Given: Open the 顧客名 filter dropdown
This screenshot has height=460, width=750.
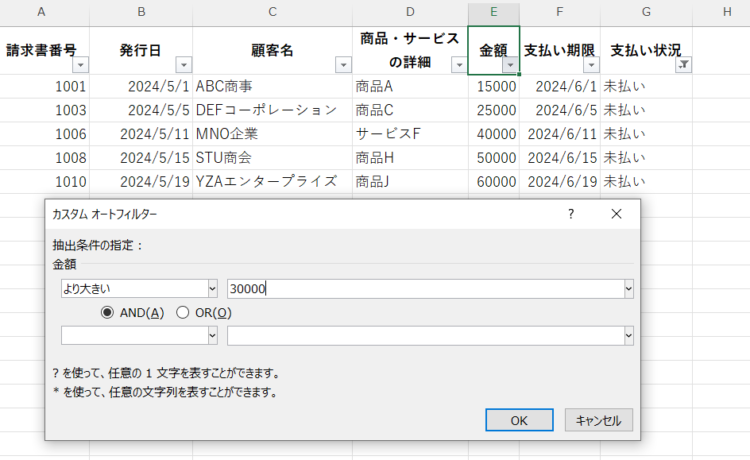Looking at the screenshot, I should point(343,65).
